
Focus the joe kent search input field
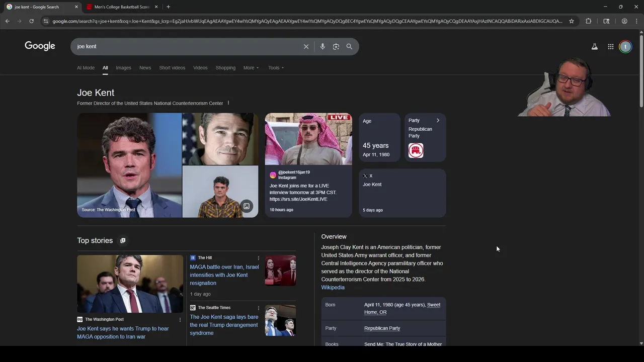(x=186, y=46)
